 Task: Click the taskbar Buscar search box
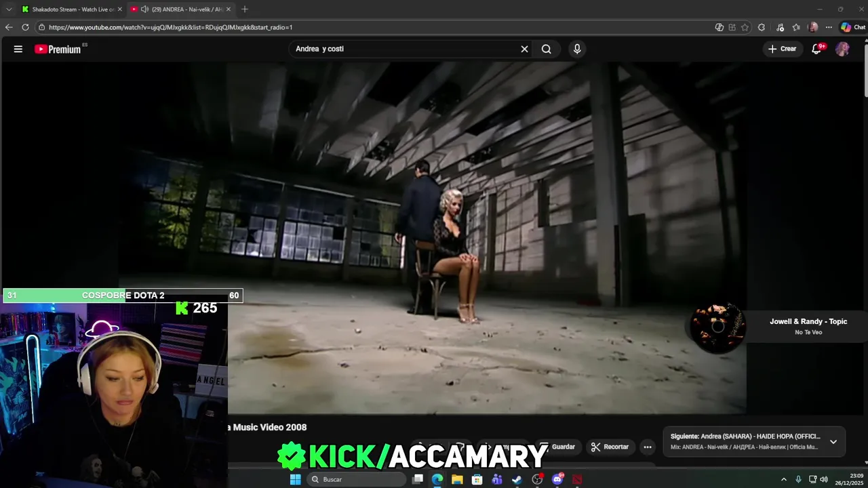tap(356, 479)
